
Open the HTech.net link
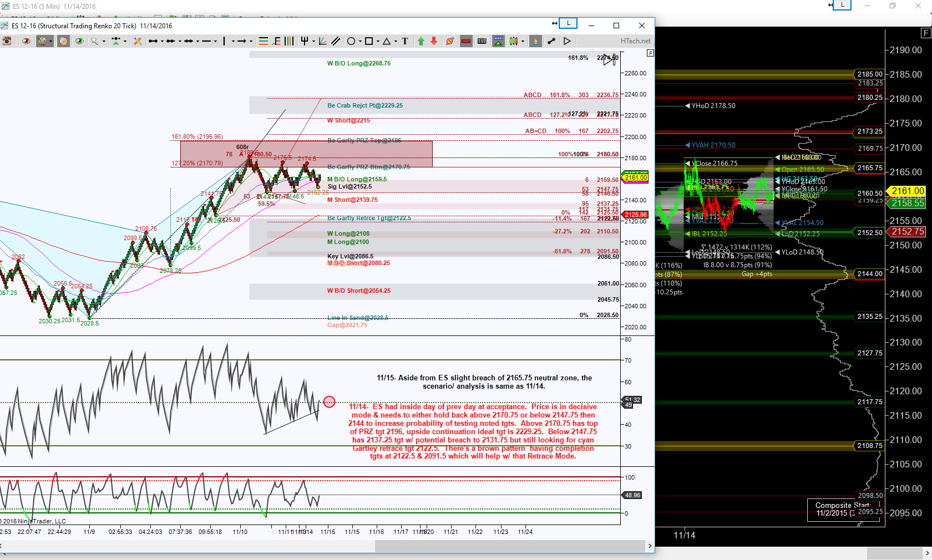coord(635,41)
